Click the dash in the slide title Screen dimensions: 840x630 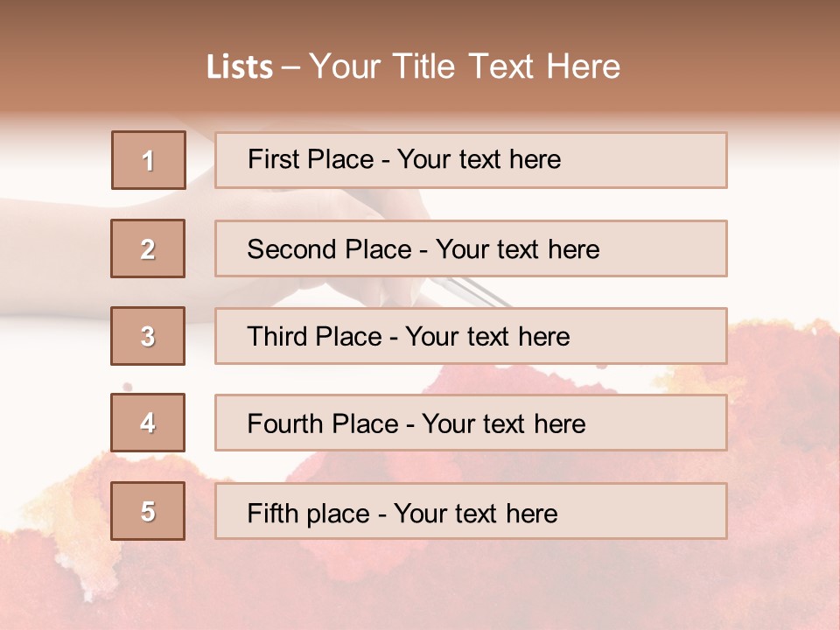(x=290, y=66)
